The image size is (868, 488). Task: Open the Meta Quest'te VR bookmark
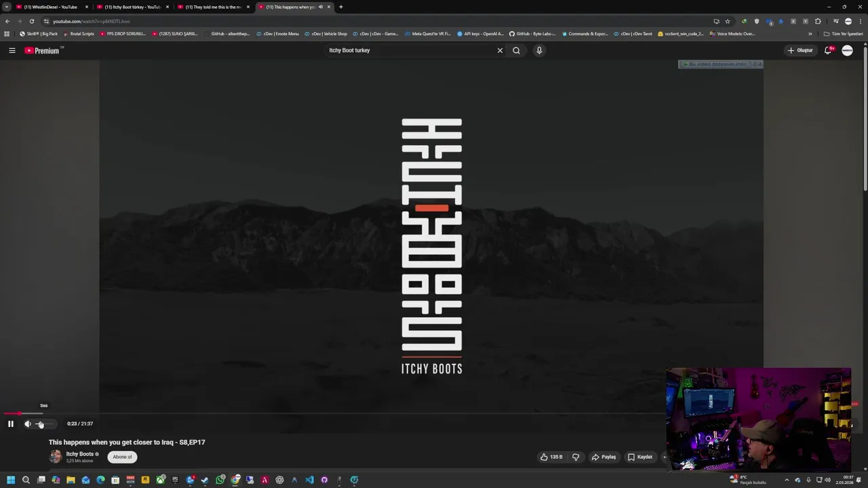[428, 34]
